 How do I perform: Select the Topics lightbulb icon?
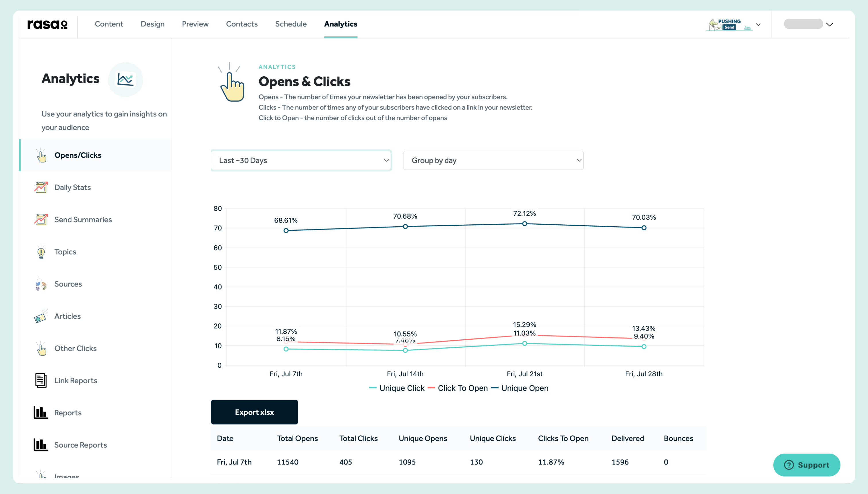pyautogui.click(x=41, y=252)
